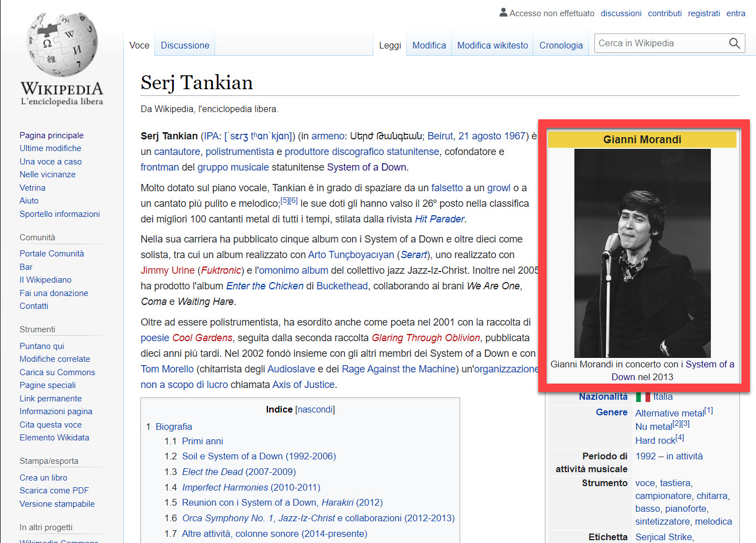756x543 pixels.
Task: Open the Cronologia tab
Action: (x=561, y=45)
